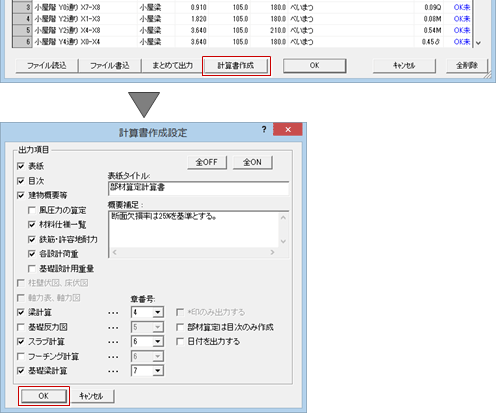Open the 梁計算 chapter number dropdown
Viewport: 496px width, 413px height.
click(x=158, y=312)
